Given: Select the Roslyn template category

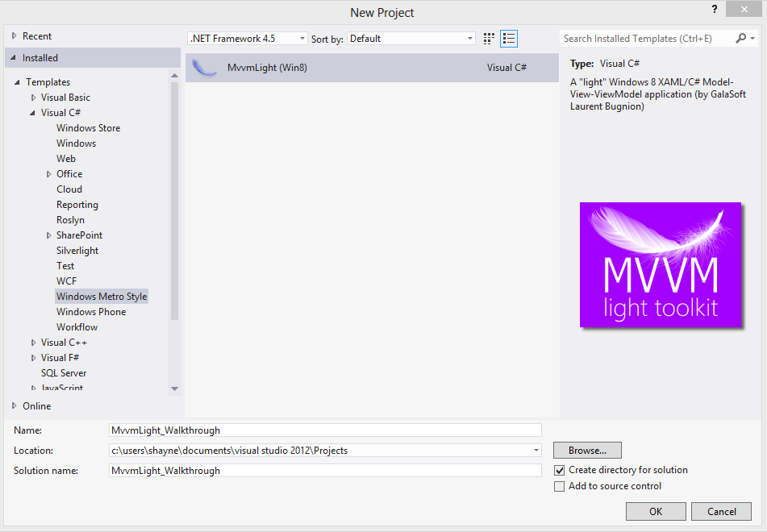Looking at the screenshot, I should click(70, 220).
